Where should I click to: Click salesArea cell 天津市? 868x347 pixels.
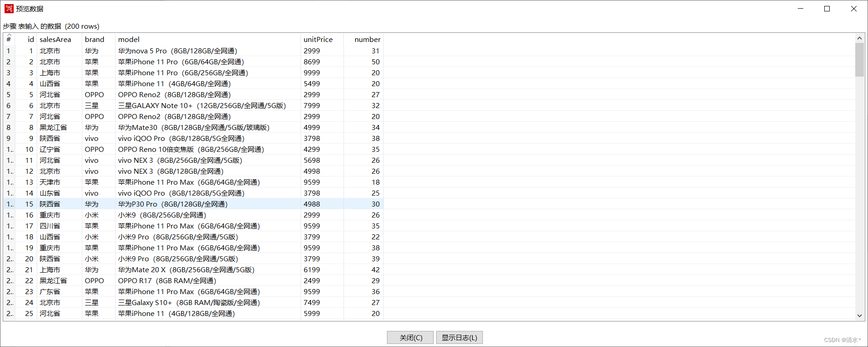(50, 182)
